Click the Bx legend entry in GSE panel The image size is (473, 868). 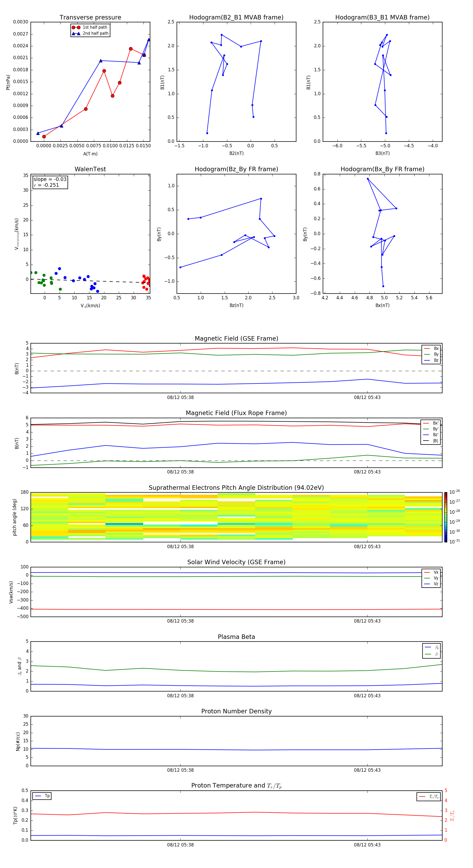coord(431,349)
